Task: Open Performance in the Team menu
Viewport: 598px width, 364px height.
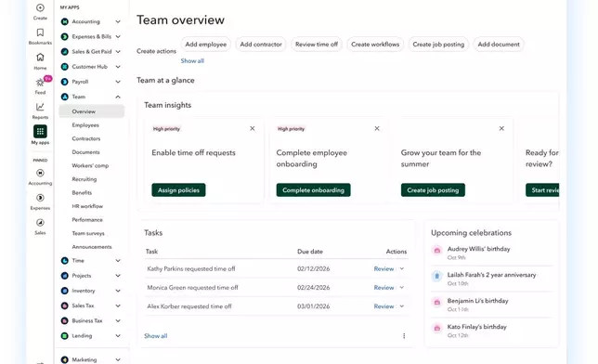Action: (x=87, y=220)
